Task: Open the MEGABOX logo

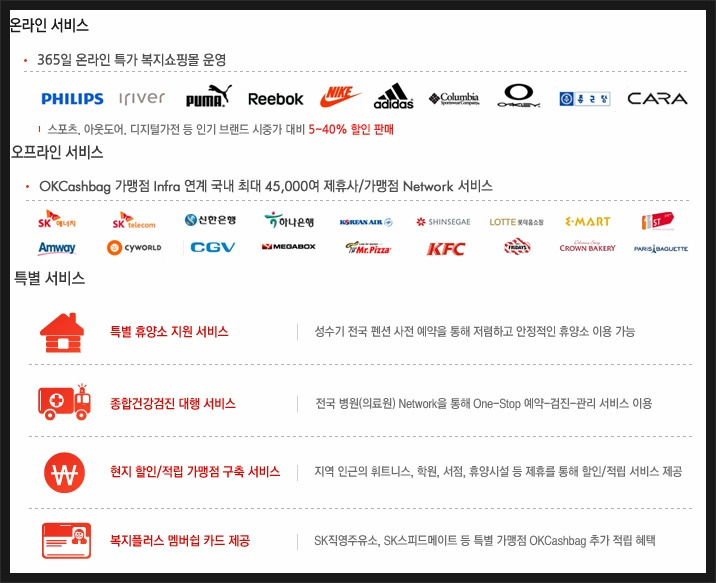Action: (x=288, y=247)
